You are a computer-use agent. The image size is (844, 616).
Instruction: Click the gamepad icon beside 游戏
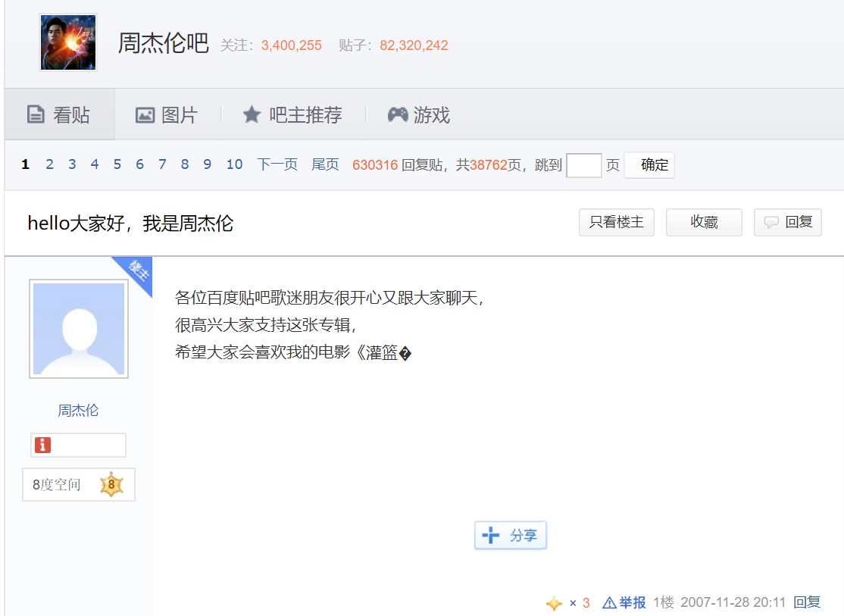pos(398,114)
